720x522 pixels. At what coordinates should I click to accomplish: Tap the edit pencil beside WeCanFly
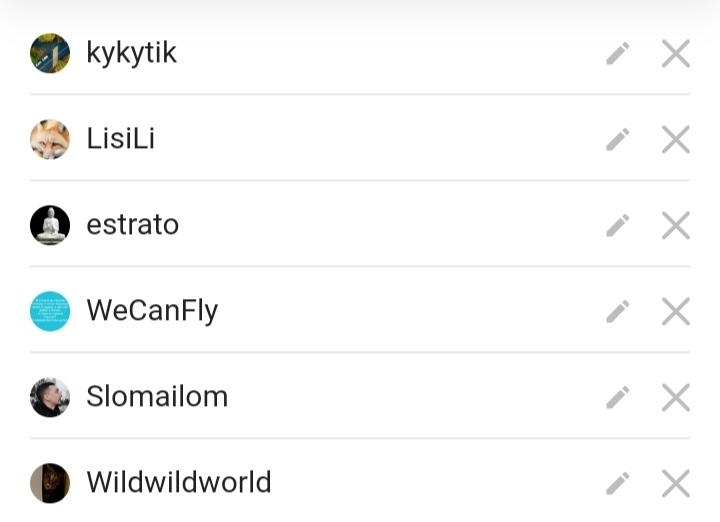618,312
